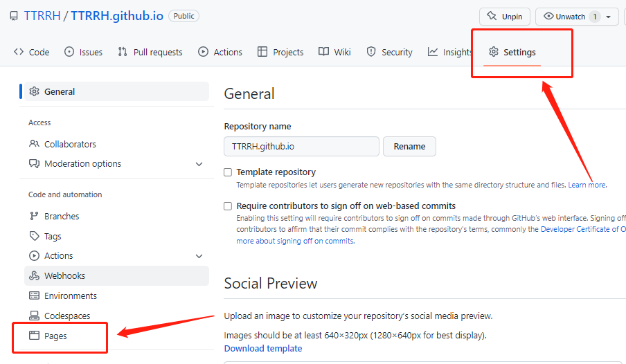Enable the Template repository checkbox
The height and width of the screenshot is (364, 626).
coord(228,172)
